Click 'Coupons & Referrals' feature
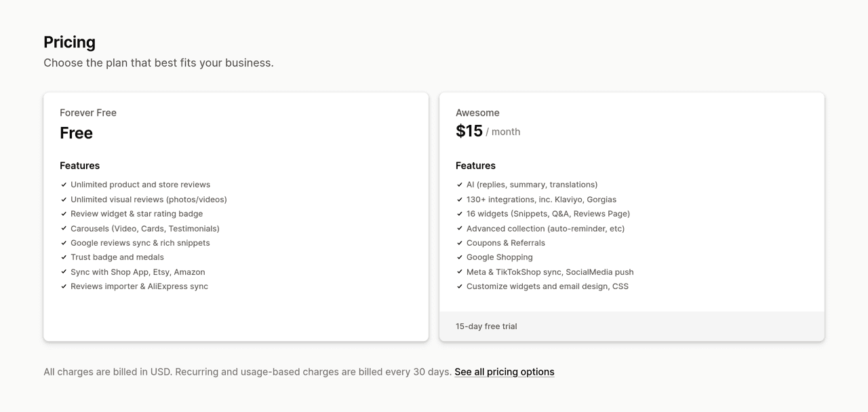 click(506, 243)
